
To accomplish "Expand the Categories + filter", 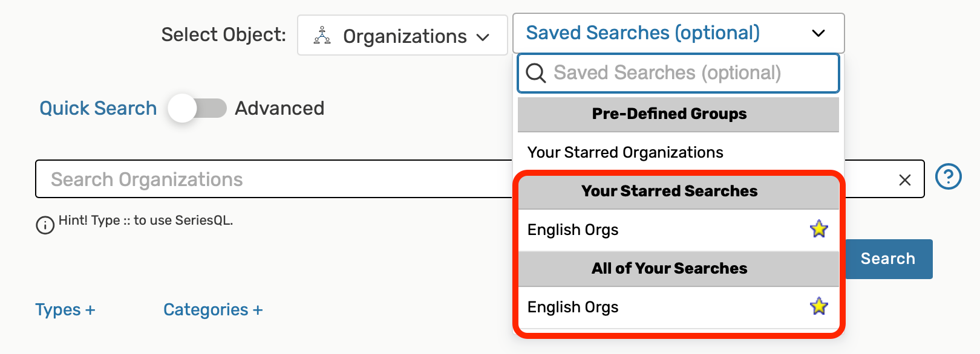I will (x=213, y=310).
